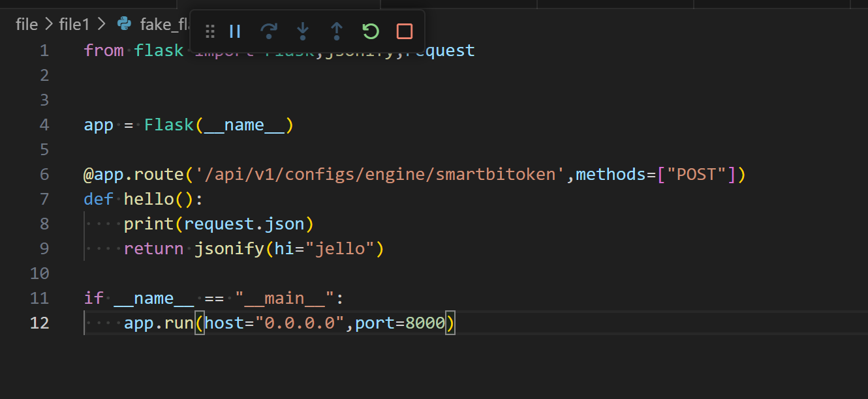Click the 'from' keyword on line 1

[x=104, y=50]
